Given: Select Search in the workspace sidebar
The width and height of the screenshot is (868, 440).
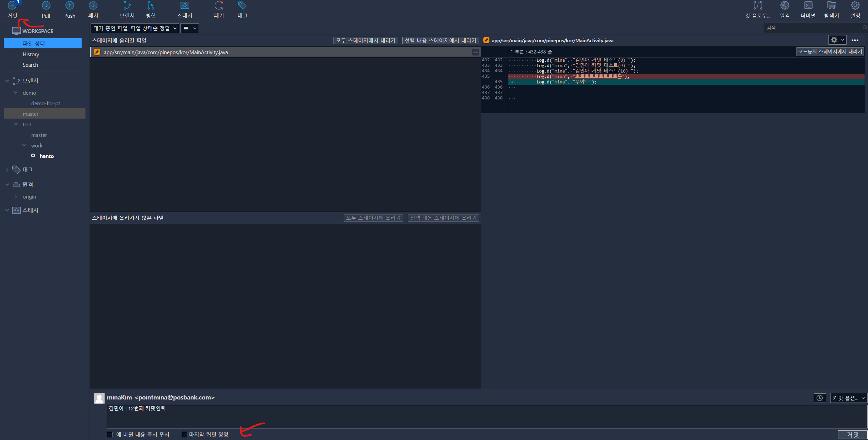Looking at the screenshot, I should (30, 65).
